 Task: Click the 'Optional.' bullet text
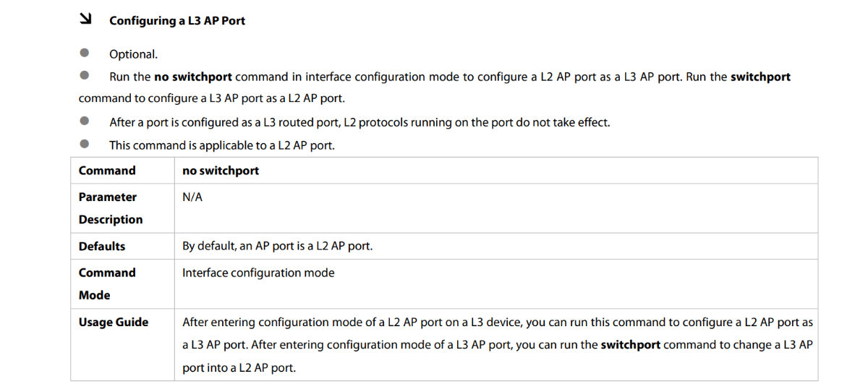[133, 54]
